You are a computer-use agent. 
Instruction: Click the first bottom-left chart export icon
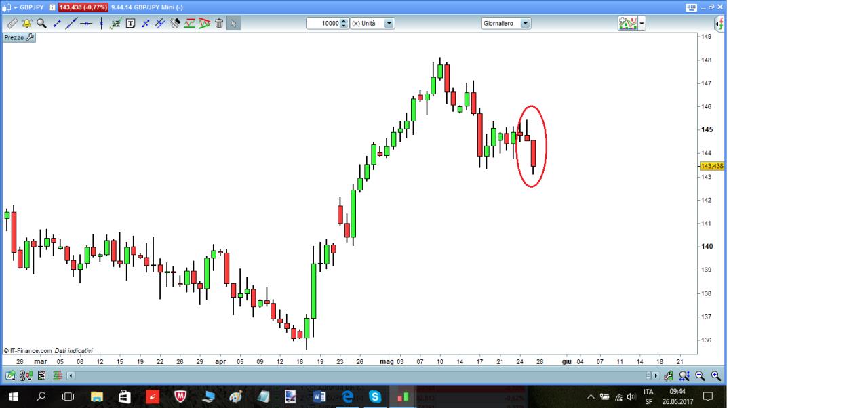click(x=11, y=375)
